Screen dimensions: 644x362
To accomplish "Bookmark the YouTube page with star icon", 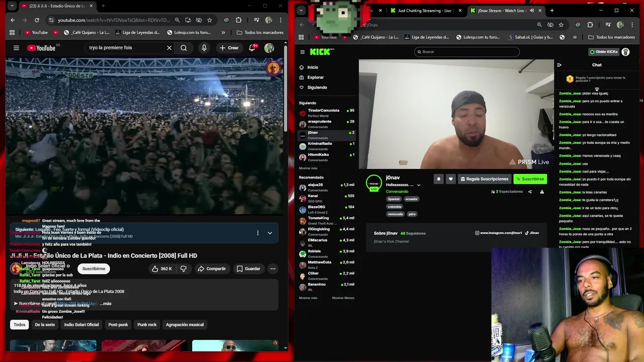I will (210, 20).
